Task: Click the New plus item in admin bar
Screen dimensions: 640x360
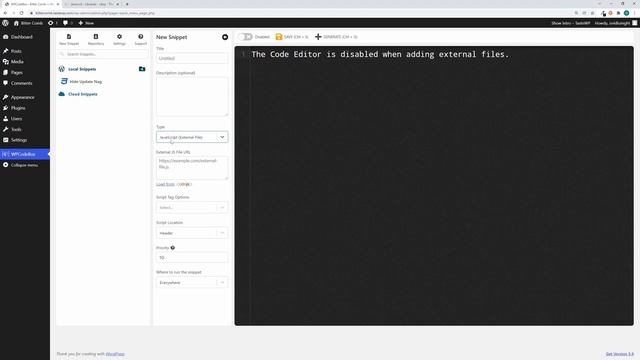Action: 86,23
